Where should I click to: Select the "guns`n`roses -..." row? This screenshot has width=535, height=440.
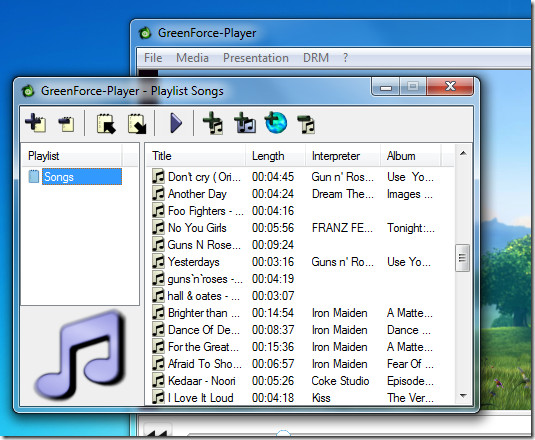[300, 279]
